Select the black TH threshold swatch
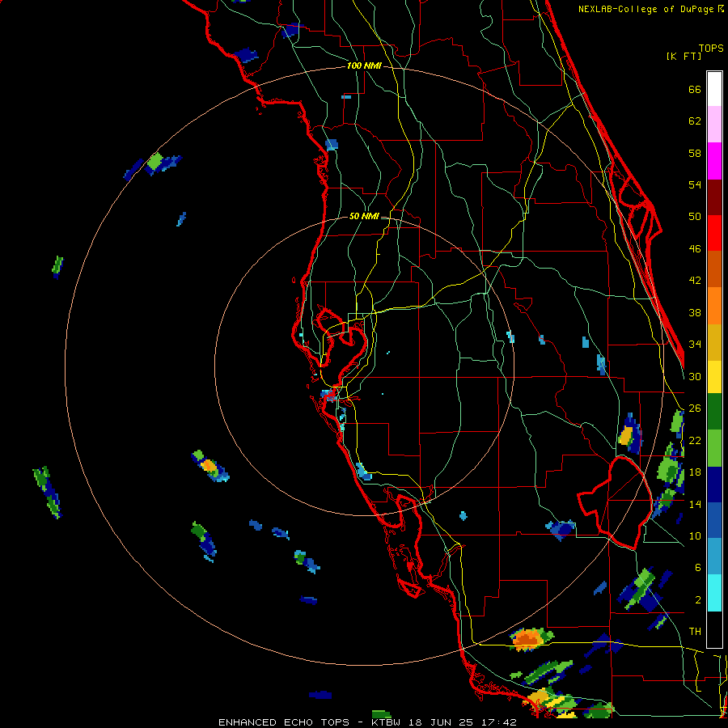 (x=714, y=629)
